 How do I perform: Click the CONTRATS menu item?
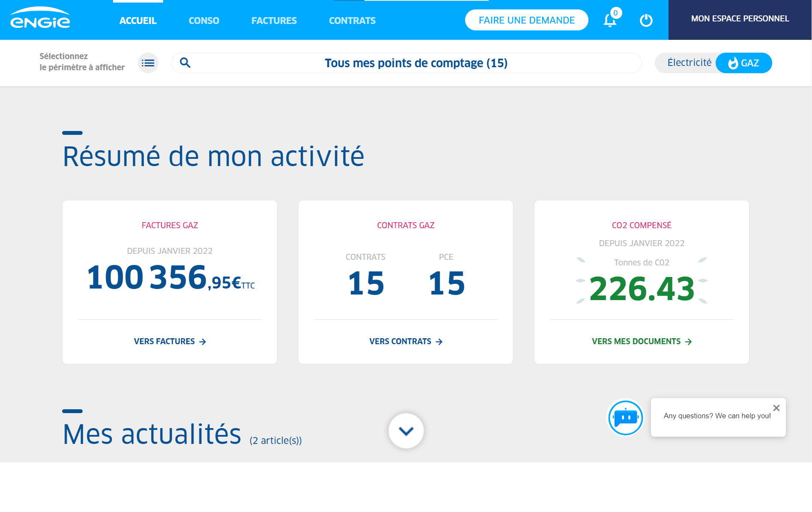click(352, 20)
